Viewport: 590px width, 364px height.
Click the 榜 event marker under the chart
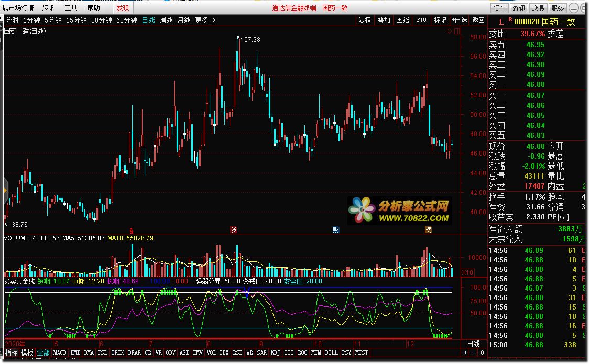[428, 230]
